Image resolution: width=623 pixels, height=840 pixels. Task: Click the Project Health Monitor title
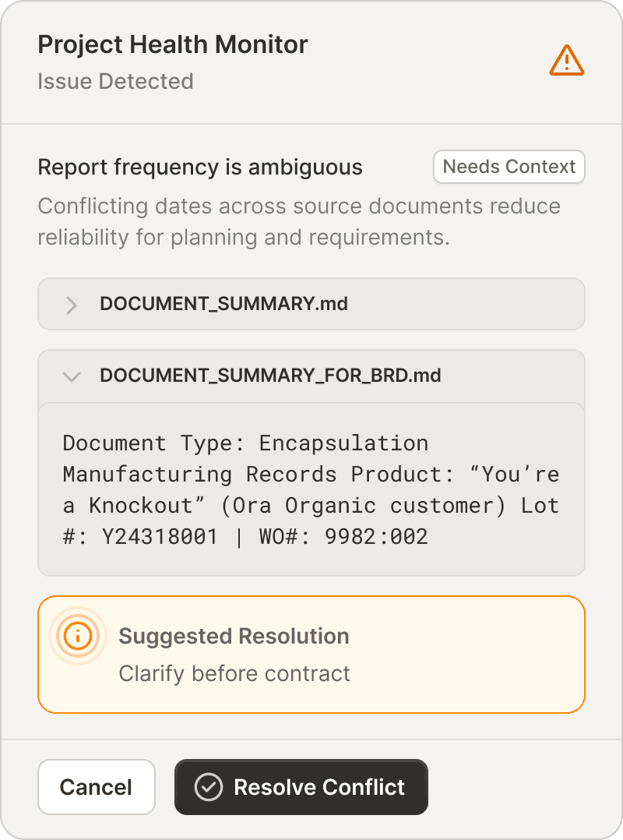[x=173, y=44]
